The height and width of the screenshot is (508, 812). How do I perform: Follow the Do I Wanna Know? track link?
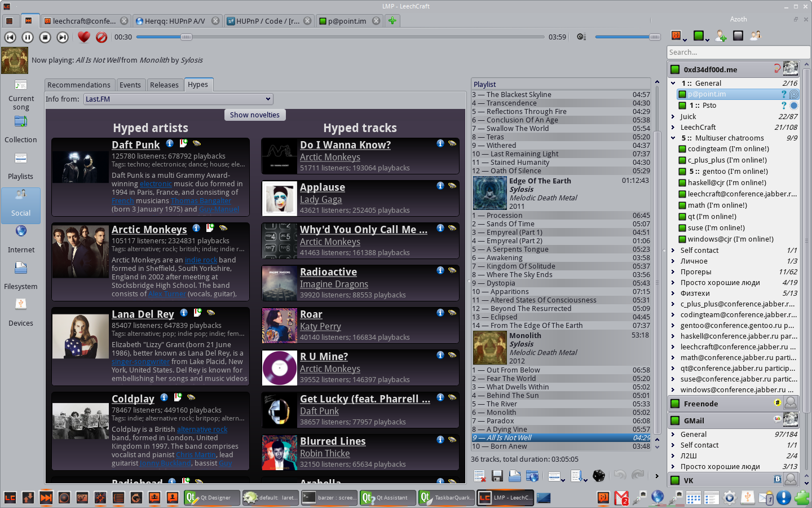(x=346, y=145)
